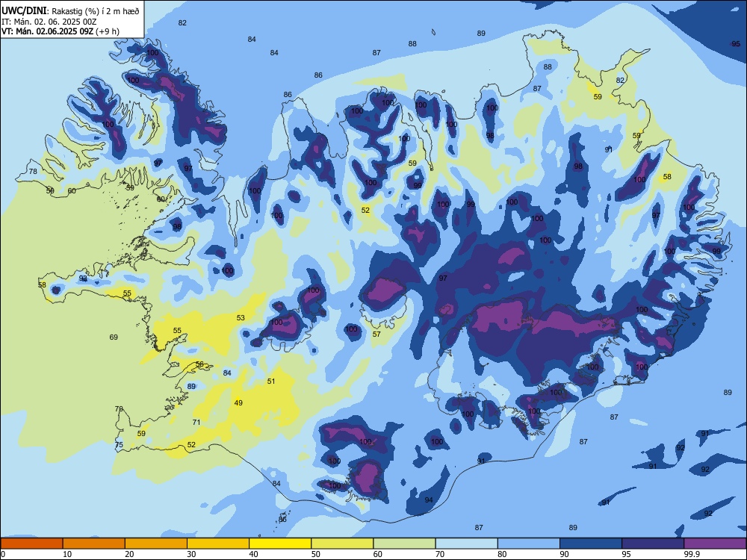Click the humidity value 75 on the map
The height and width of the screenshot is (560, 747).
119,445
